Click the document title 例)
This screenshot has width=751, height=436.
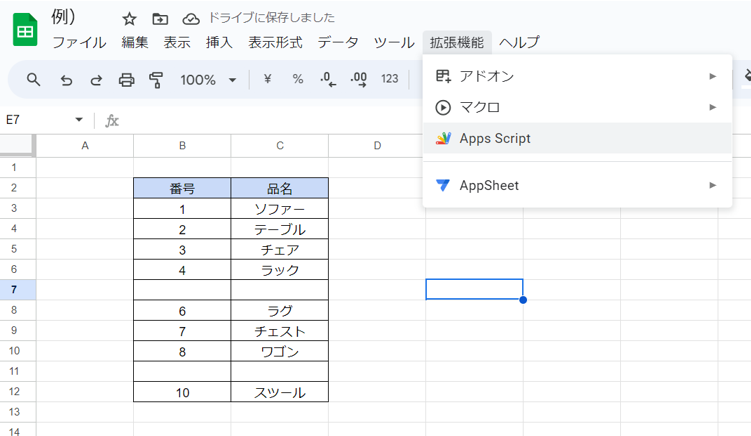pyautogui.click(x=63, y=17)
